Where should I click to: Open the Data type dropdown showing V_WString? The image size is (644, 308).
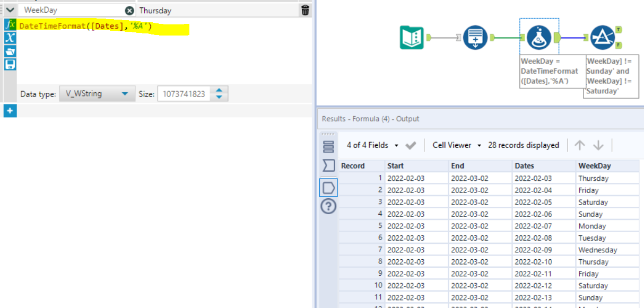97,93
